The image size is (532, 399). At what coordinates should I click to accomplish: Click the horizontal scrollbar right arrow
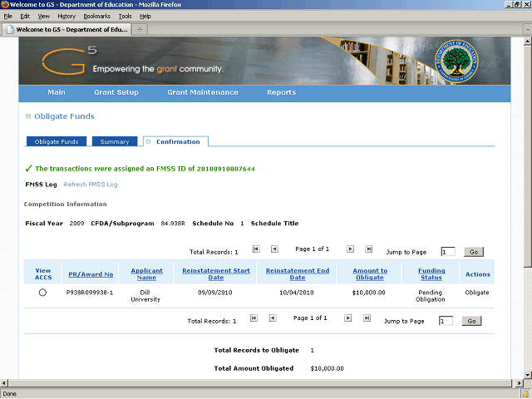tap(519, 383)
